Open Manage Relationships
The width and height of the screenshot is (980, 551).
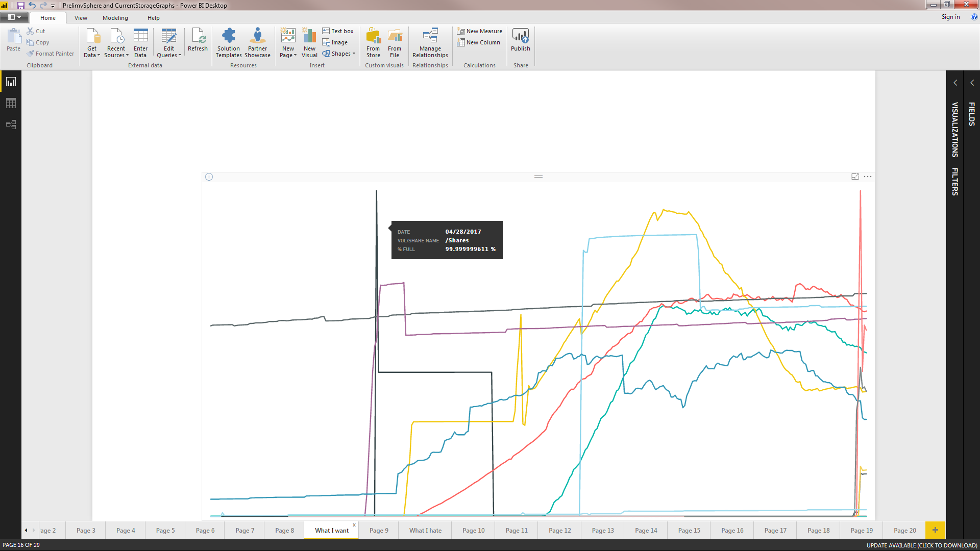[430, 43]
